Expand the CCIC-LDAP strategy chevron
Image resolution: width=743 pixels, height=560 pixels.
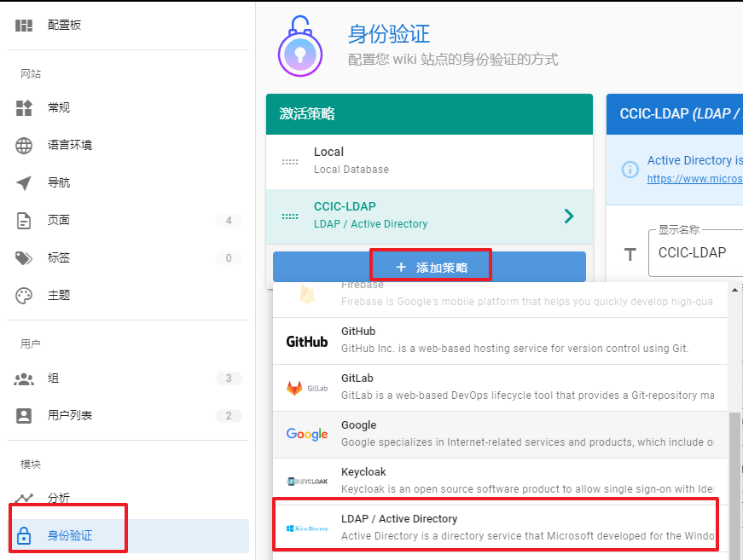click(568, 216)
